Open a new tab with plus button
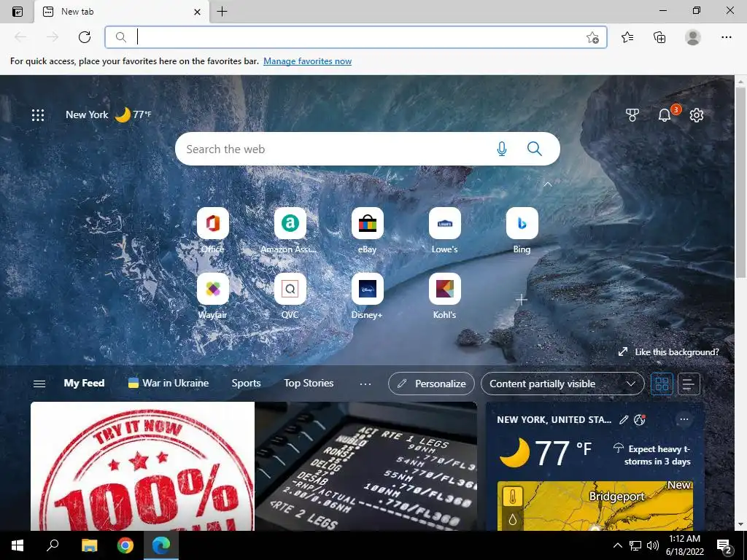This screenshot has width=747, height=560. pos(222,12)
